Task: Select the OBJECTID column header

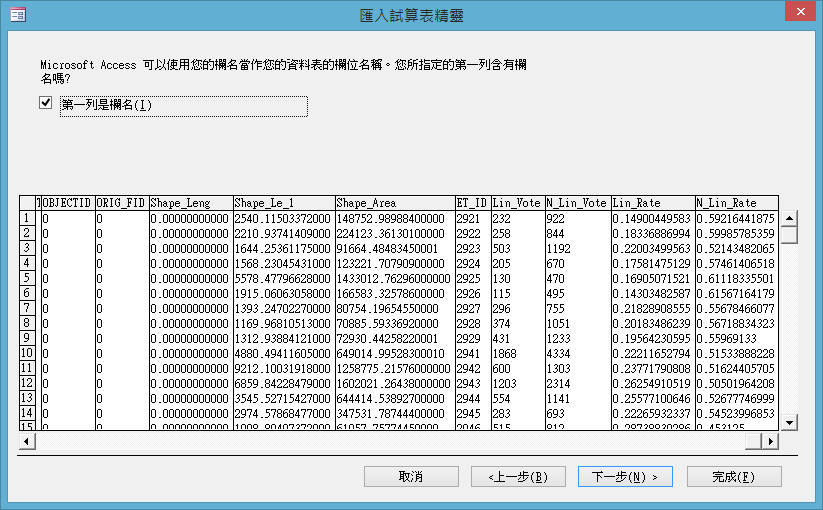Action: click(x=67, y=203)
